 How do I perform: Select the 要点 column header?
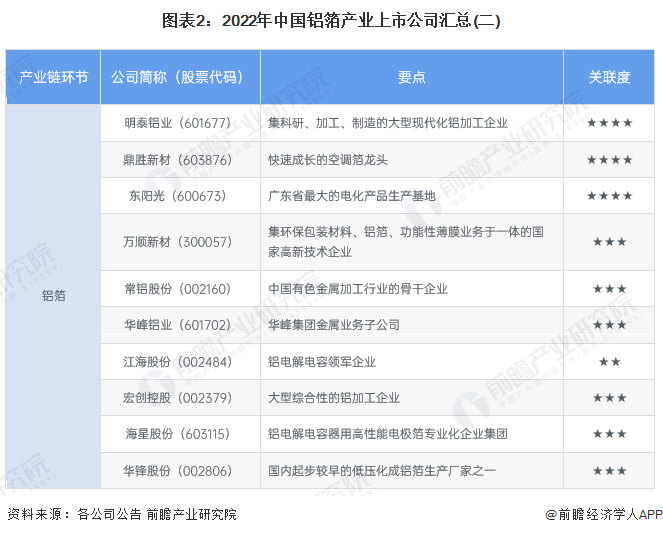(x=412, y=77)
